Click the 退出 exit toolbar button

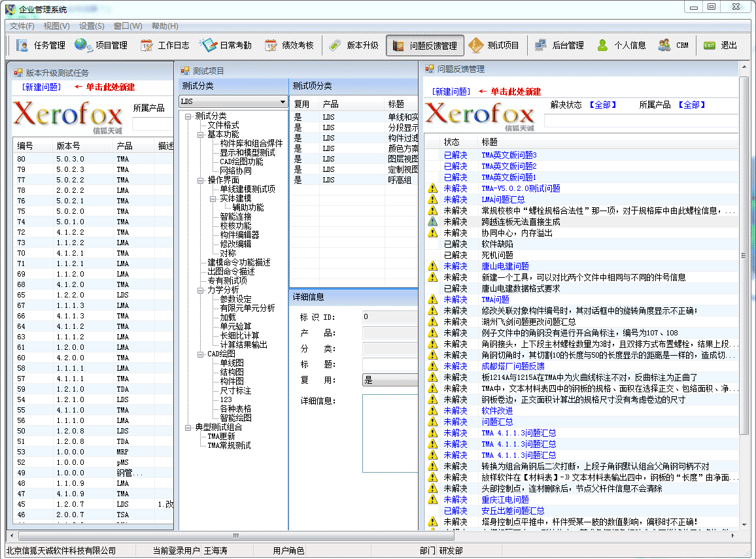(720, 45)
